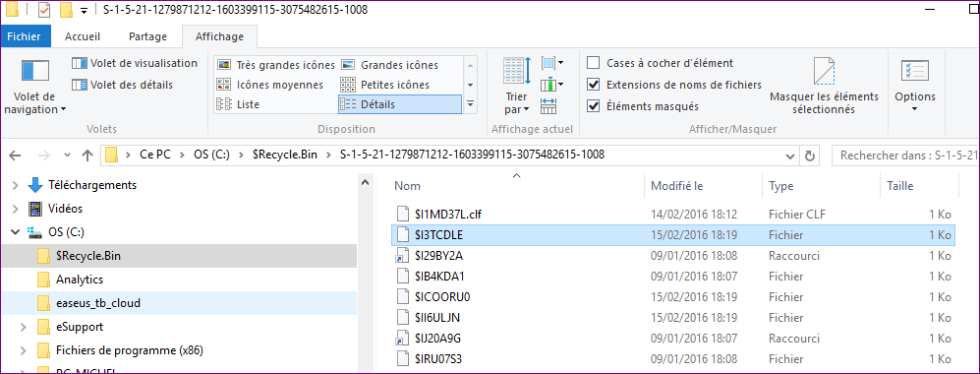Open the group-by dropdown icon
The image size is (980, 374).
(x=552, y=63)
